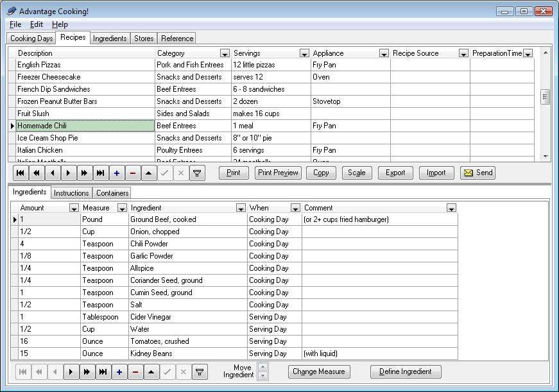
Task: Jump to first recipe record
Action: [x=20, y=173]
